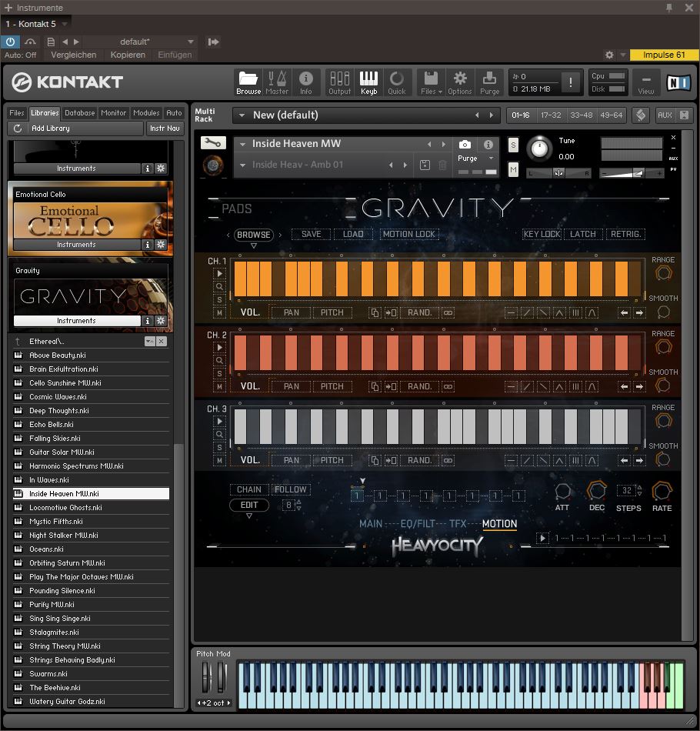The height and width of the screenshot is (731, 700).
Task: Open the Modules tab
Action: [146, 113]
